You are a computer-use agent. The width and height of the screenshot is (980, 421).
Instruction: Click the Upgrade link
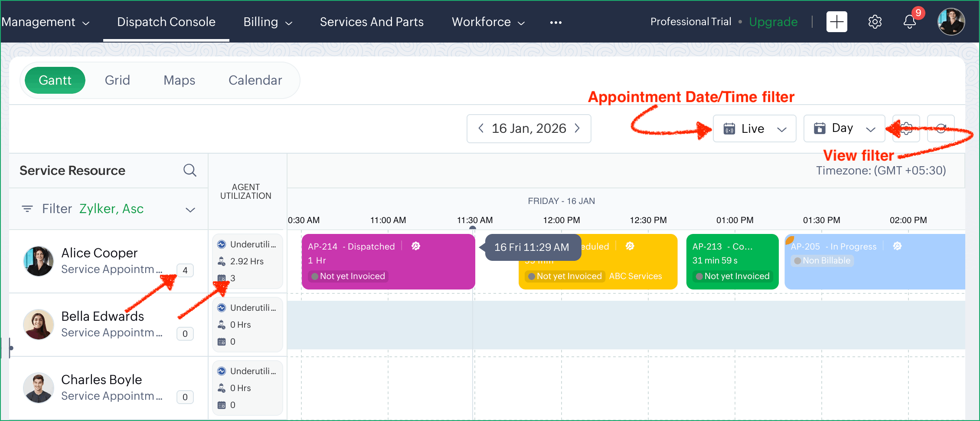[x=773, y=22]
